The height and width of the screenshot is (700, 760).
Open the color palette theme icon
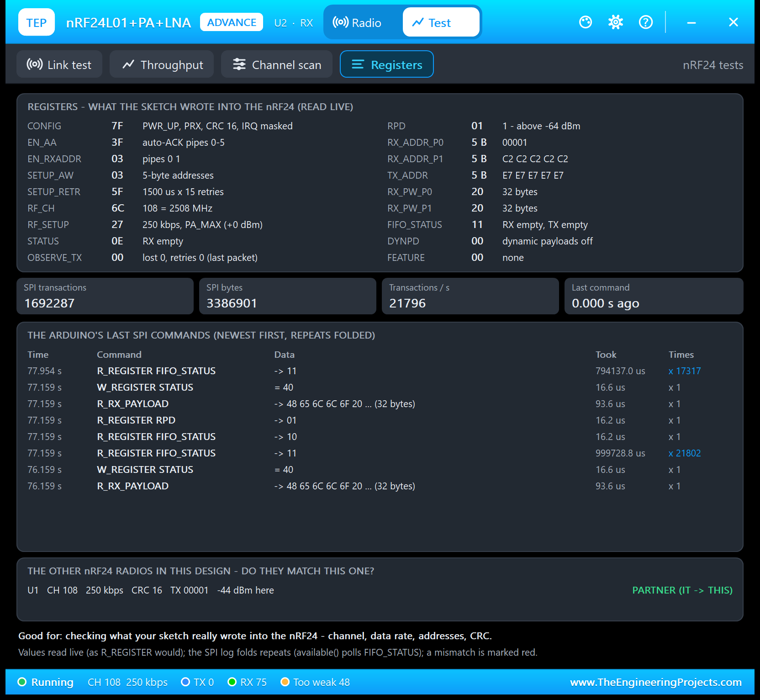[586, 22]
